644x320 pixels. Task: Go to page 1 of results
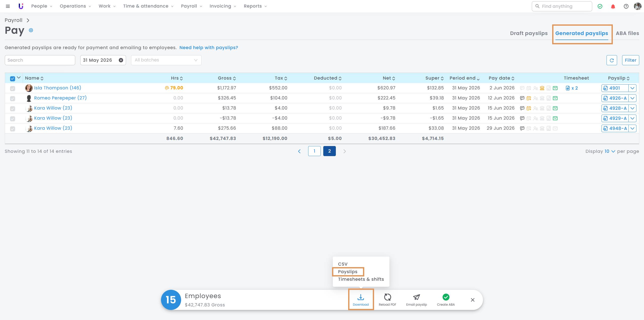pos(314,151)
